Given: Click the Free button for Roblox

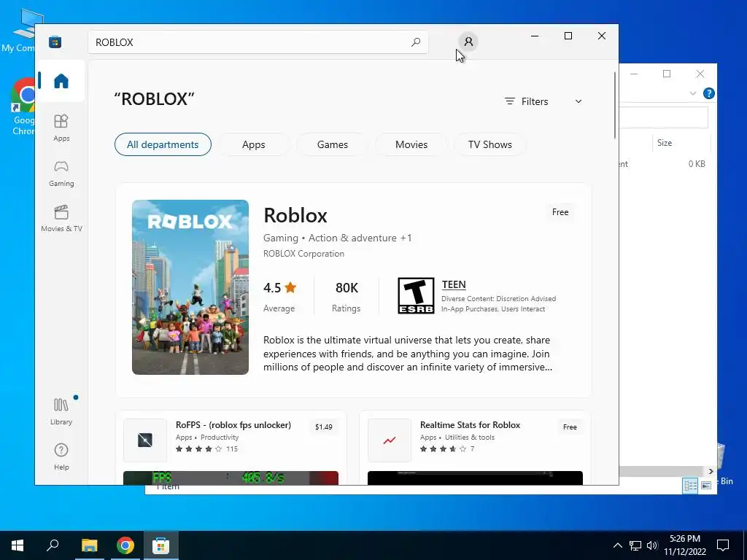Looking at the screenshot, I should 560,212.
